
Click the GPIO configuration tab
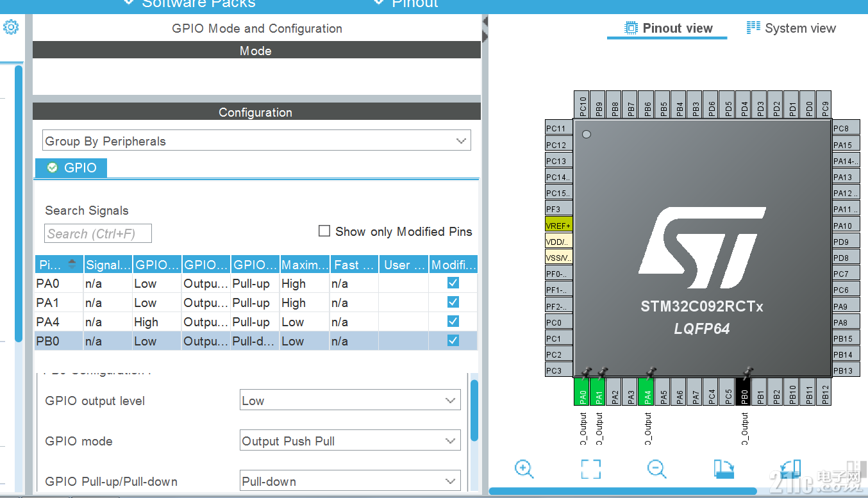point(71,167)
